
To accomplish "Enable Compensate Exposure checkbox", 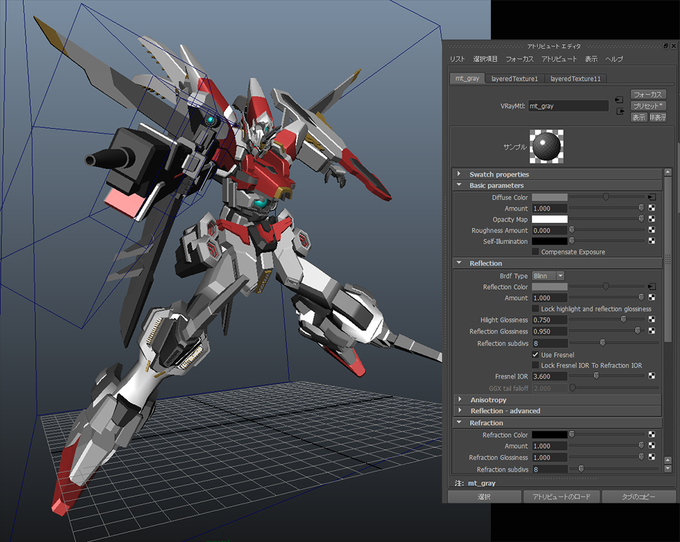I will pyautogui.click(x=535, y=251).
